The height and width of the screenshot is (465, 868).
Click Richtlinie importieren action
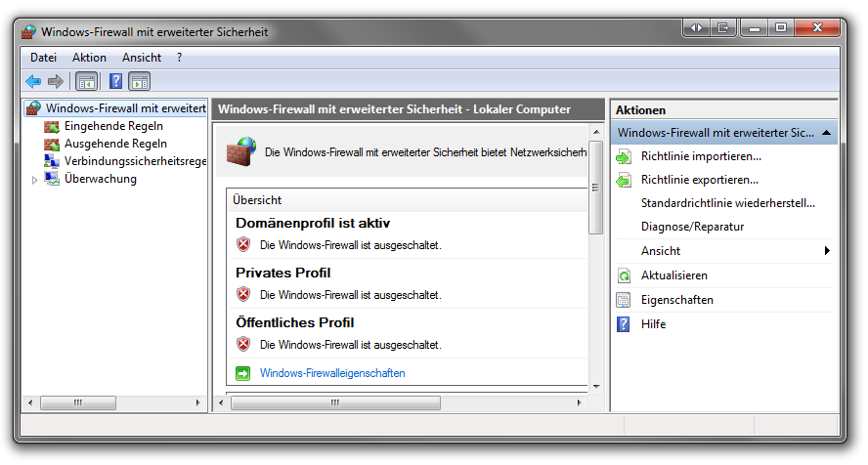click(700, 156)
